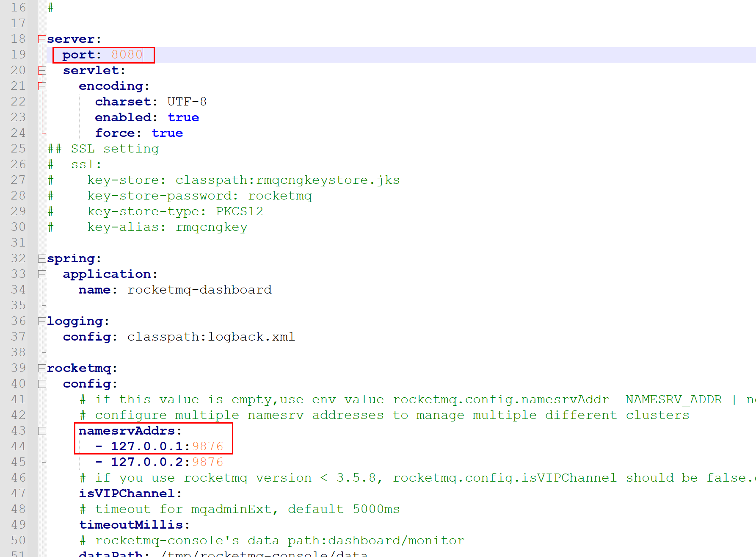Image resolution: width=756 pixels, height=557 pixels.
Task: Click the rocketmq-dashboard name value
Action: click(x=199, y=290)
